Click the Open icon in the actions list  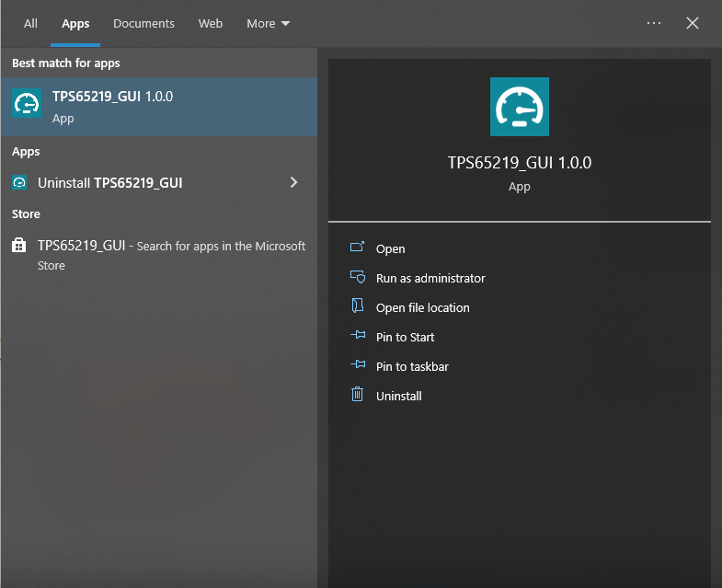pyautogui.click(x=358, y=248)
